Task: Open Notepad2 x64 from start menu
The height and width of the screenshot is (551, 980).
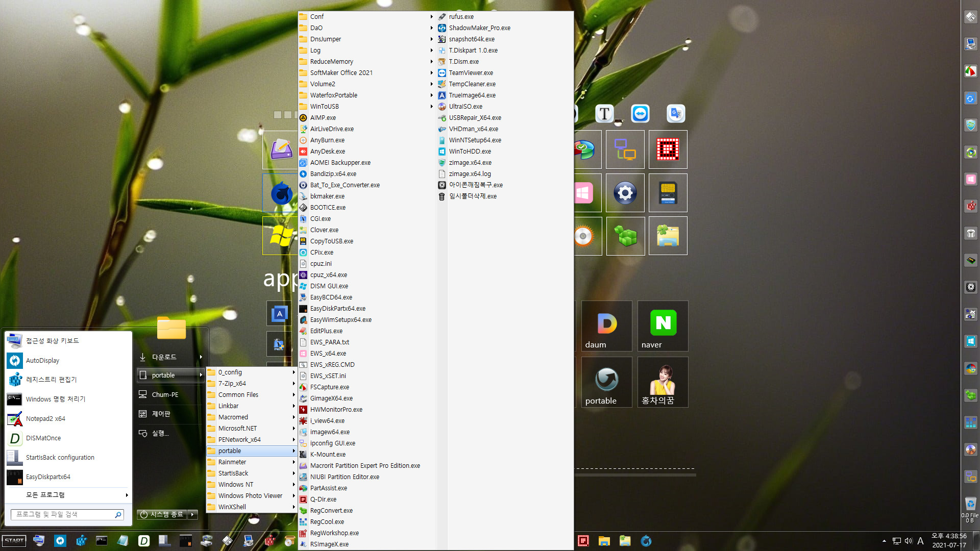Action: (68, 419)
